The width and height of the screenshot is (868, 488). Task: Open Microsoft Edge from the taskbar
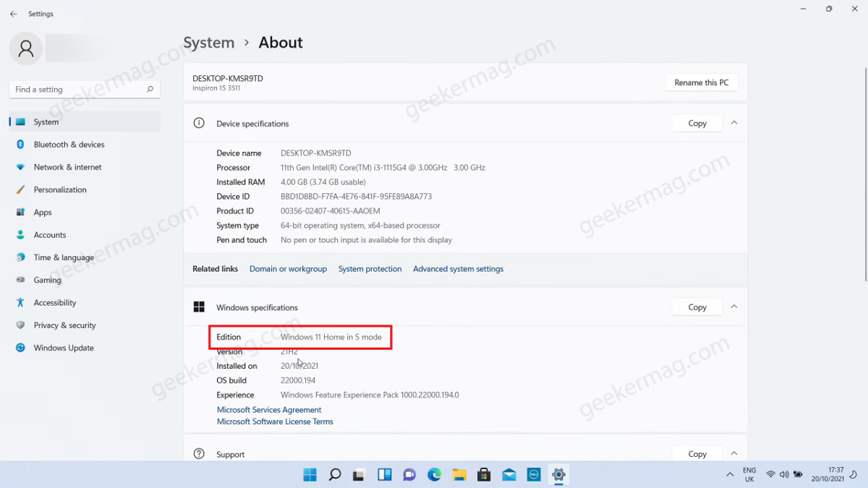click(x=434, y=475)
